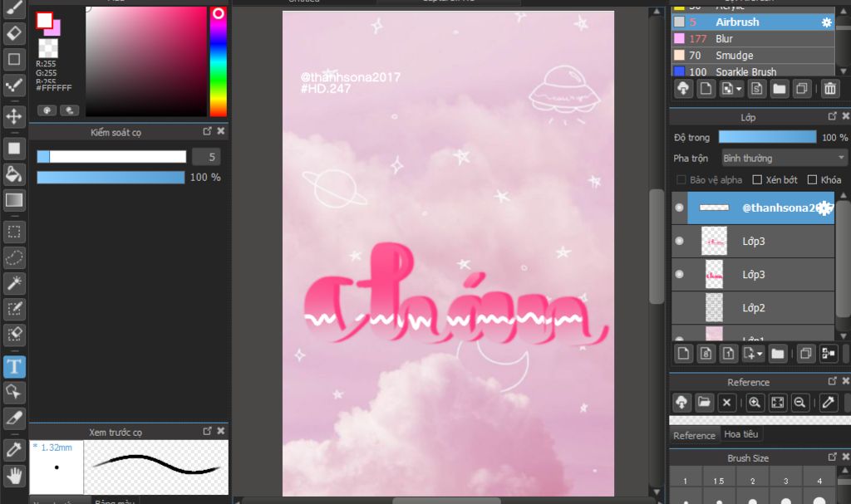Hide the upper Lớp3 layer
This screenshot has height=504, width=851.
click(x=679, y=241)
